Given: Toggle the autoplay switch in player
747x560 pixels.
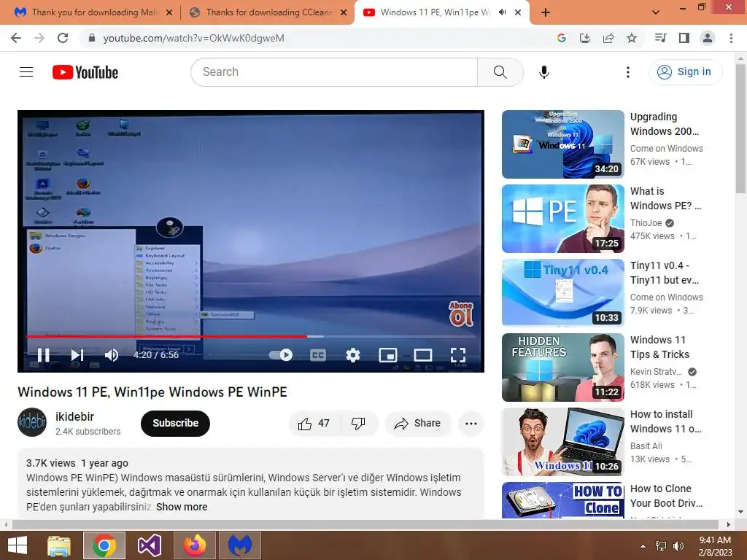Looking at the screenshot, I should point(281,355).
